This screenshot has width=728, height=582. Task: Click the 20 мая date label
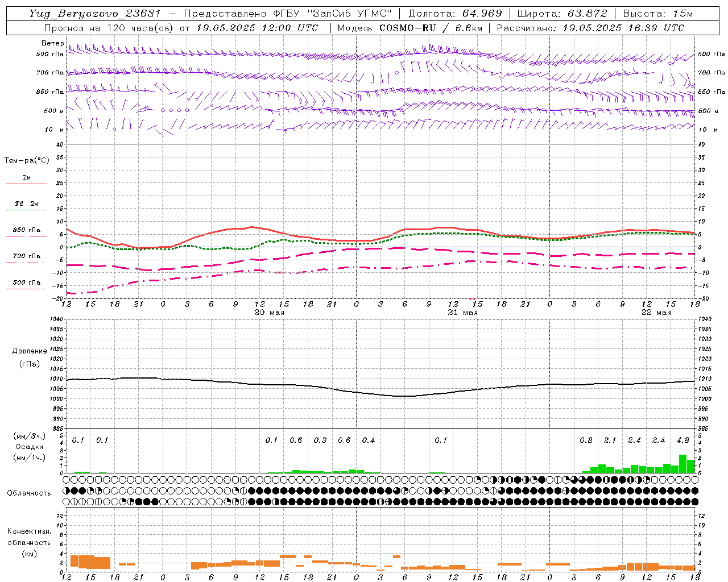[270, 313]
